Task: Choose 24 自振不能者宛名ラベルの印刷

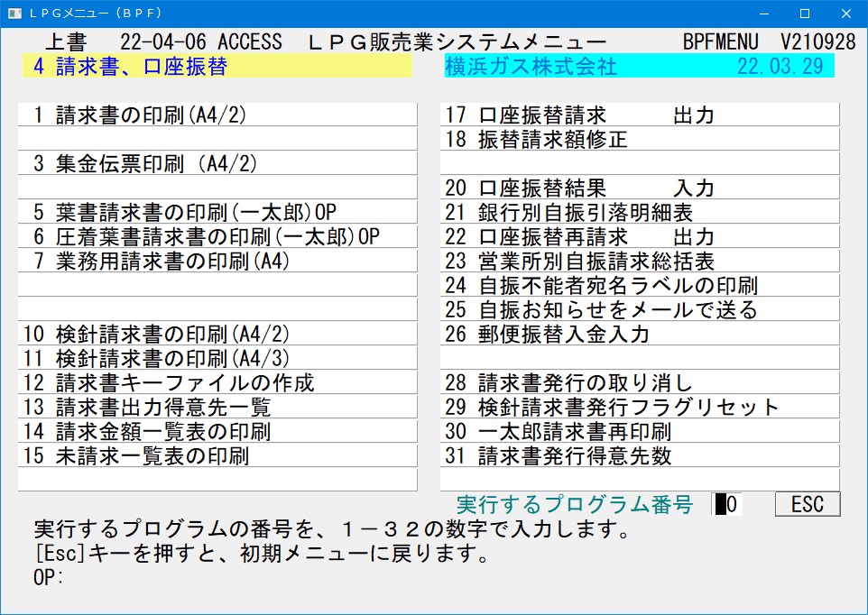Action: click(x=640, y=285)
